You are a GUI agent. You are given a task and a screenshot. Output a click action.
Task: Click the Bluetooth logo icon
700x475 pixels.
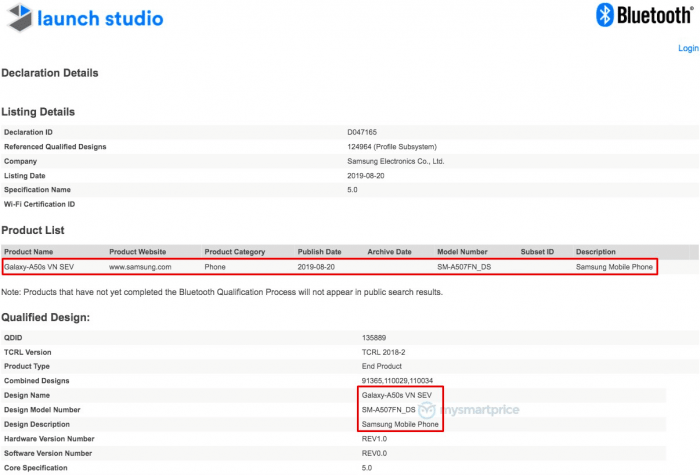605,15
